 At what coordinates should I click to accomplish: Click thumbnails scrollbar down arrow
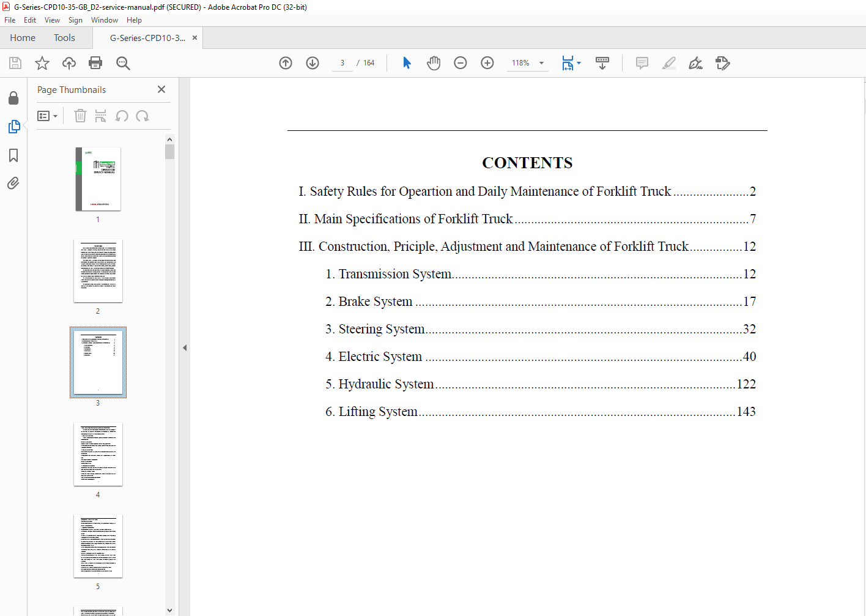[x=169, y=610]
